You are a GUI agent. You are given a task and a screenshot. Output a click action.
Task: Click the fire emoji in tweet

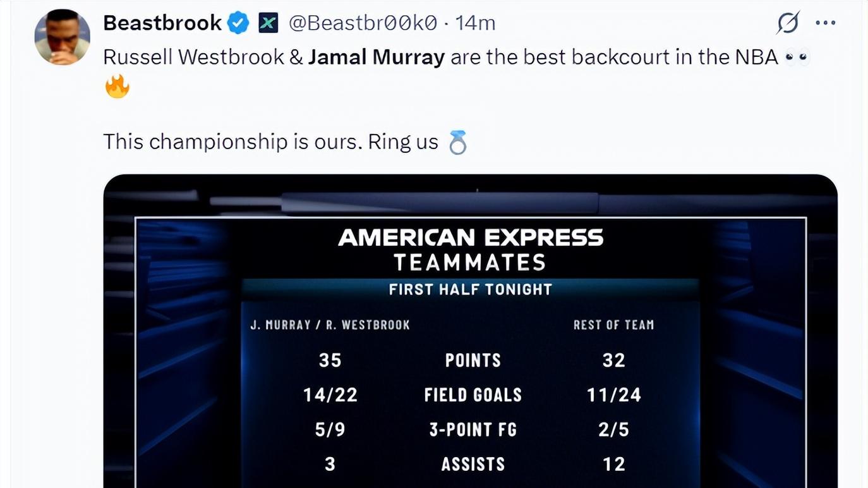[117, 87]
